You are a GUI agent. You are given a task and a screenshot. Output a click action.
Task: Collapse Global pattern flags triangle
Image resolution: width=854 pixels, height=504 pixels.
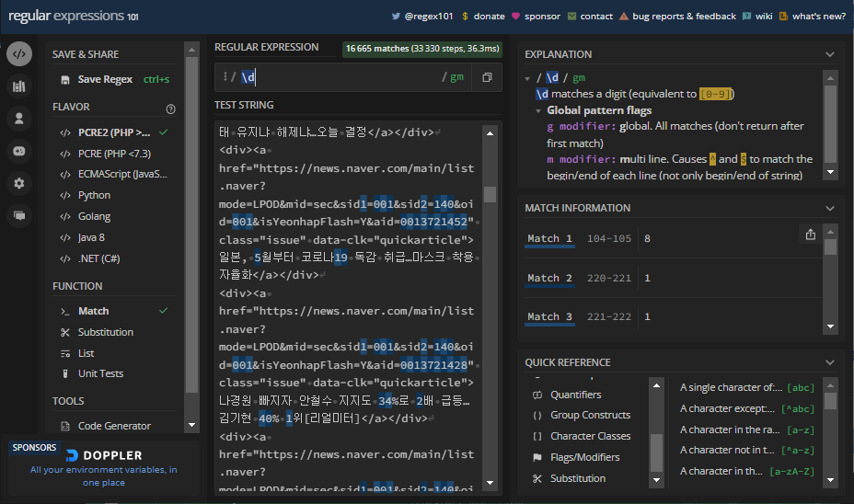[x=538, y=111]
